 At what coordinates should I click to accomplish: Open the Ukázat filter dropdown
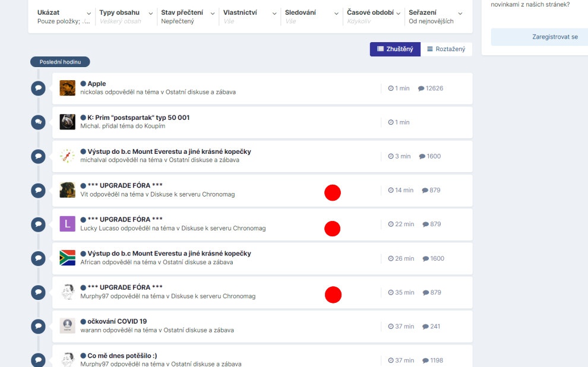(x=64, y=17)
